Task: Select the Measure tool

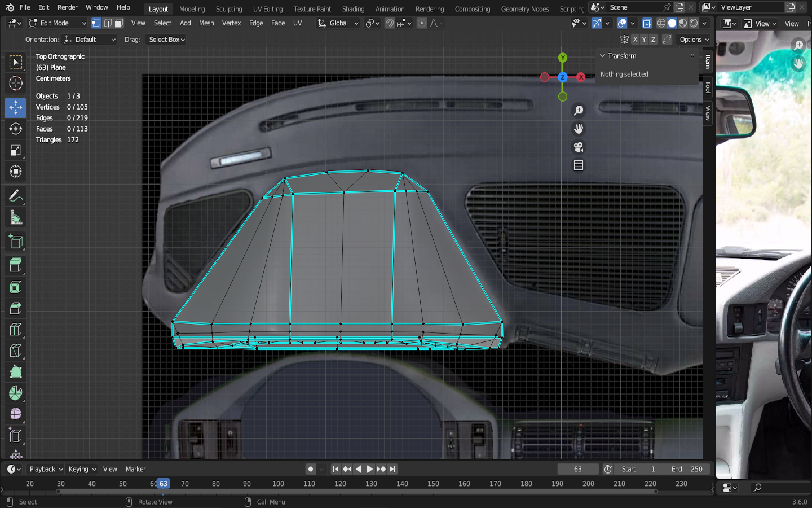Action: pyautogui.click(x=16, y=218)
